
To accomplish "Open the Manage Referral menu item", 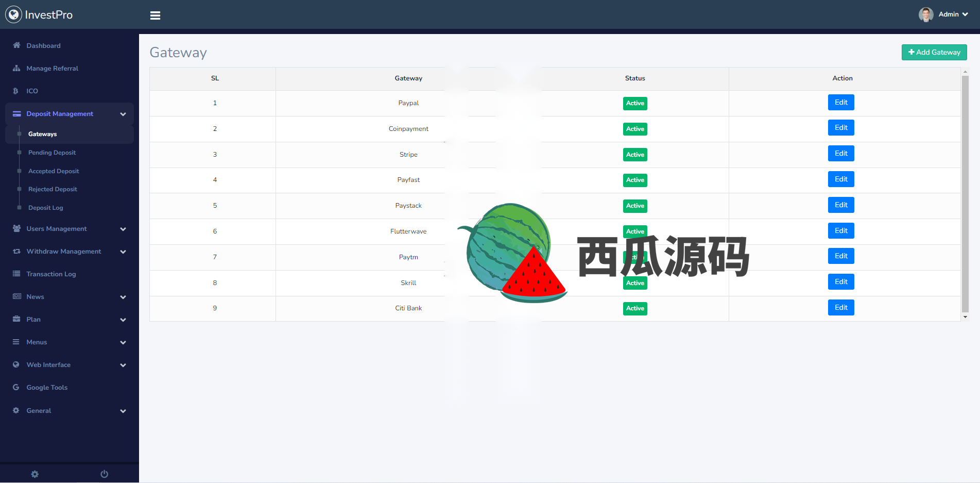I will tap(70, 68).
